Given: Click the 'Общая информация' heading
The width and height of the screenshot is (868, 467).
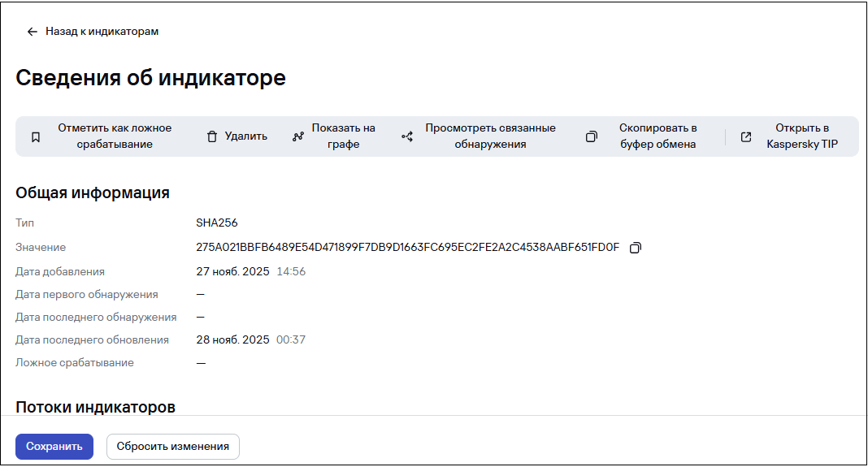Looking at the screenshot, I should click(x=93, y=193).
